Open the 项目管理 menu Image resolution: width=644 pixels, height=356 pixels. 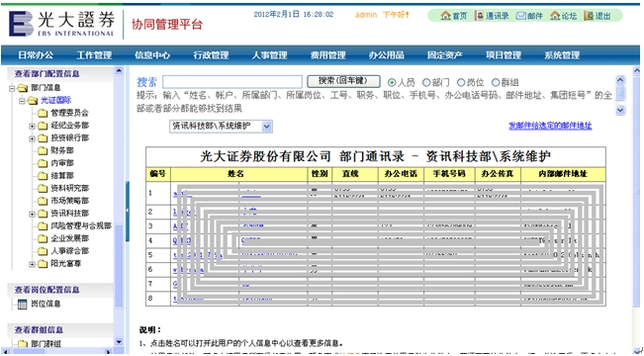click(504, 55)
